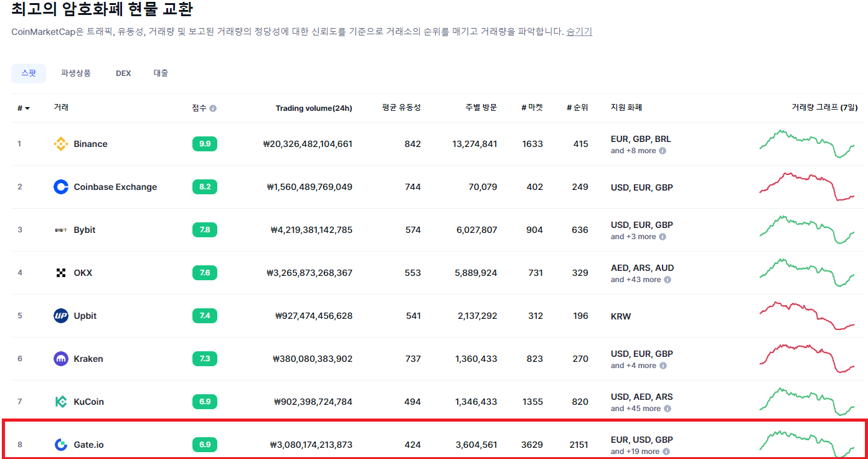Click Upbit supported currency KRW

(621, 316)
